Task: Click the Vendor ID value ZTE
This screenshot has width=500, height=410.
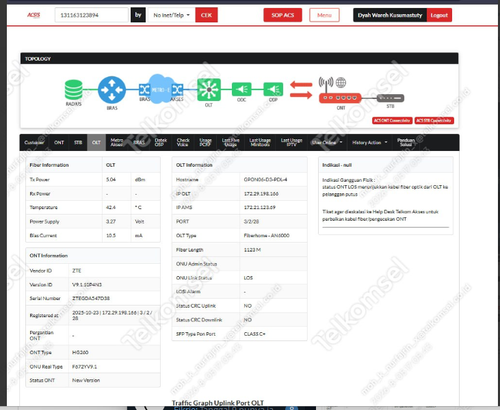Action: pos(77,271)
